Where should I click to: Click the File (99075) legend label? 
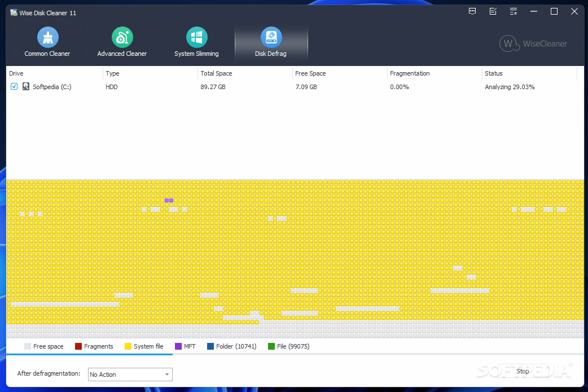(293, 346)
